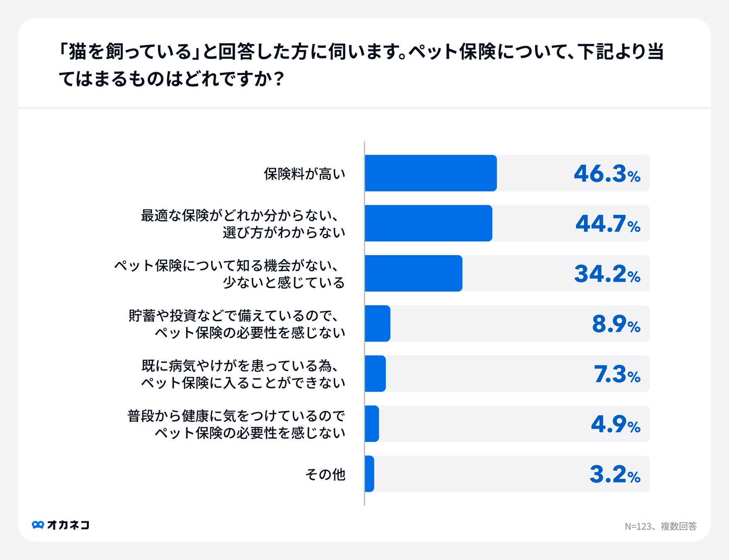Click the 7.3% value label

point(617,374)
